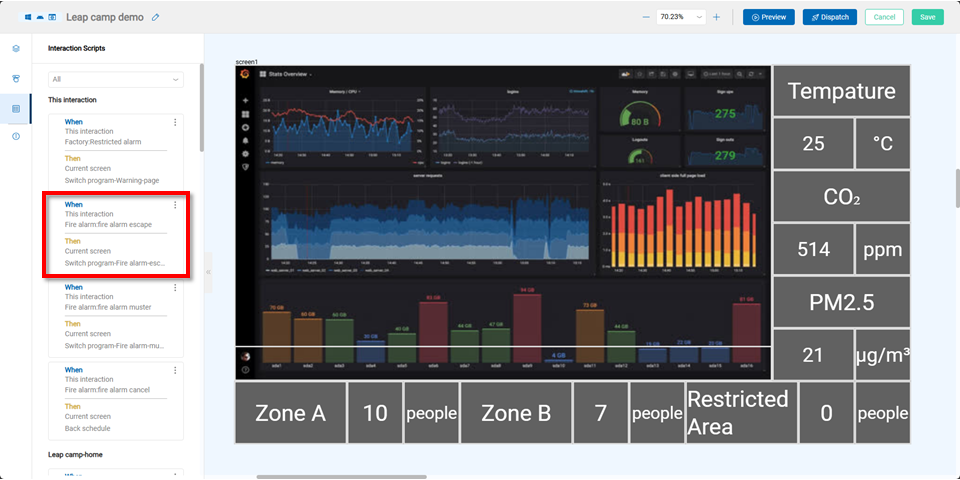
Task: Expand the All filter dropdown
Action: (116, 79)
